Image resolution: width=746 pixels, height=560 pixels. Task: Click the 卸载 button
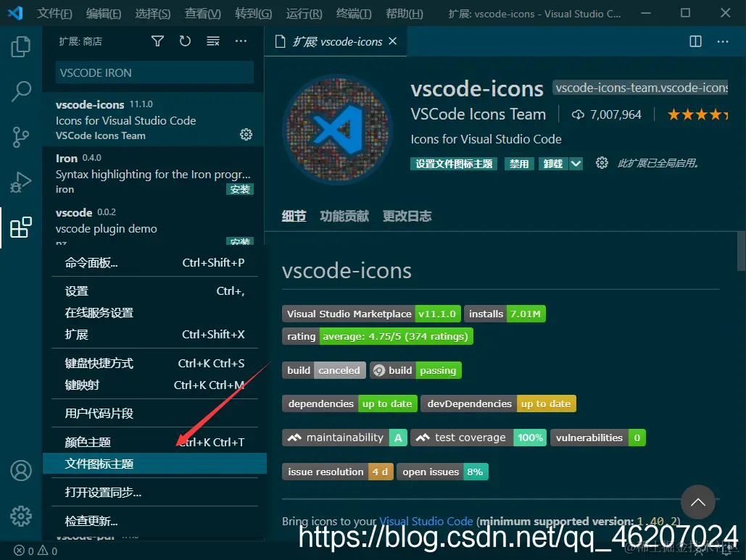[553, 164]
